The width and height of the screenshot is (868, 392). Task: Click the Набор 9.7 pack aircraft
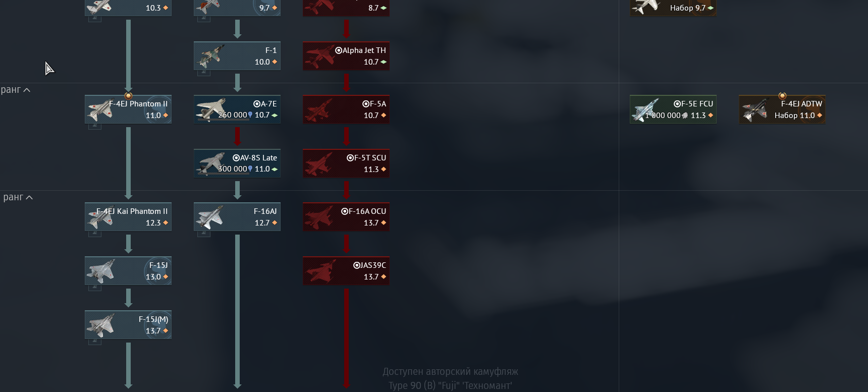(x=673, y=8)
